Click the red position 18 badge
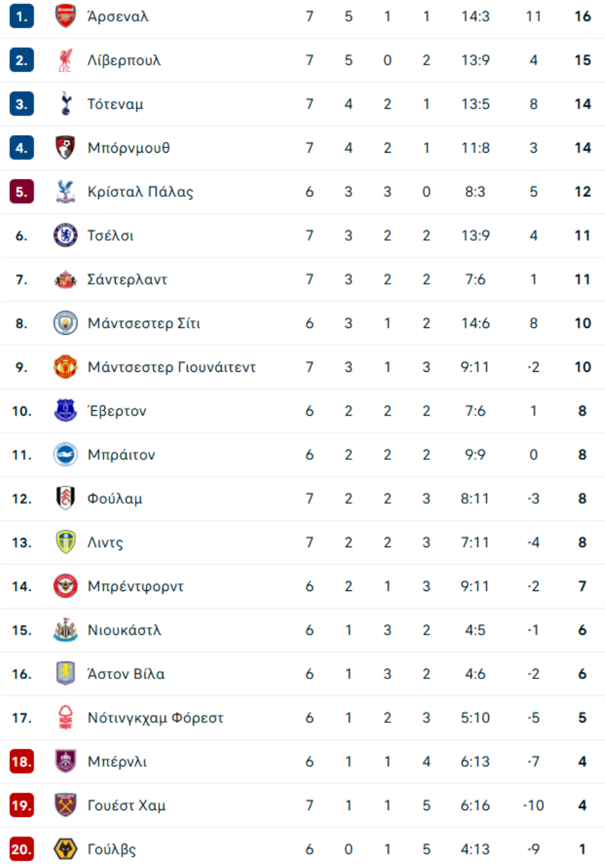The image size is (605, 868). click(22, 762)
